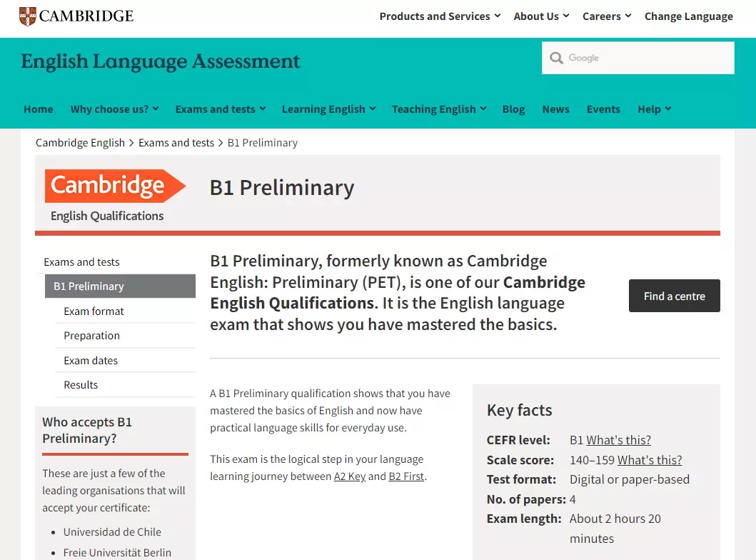This screenshot has width=756, height=560.
Task: Focus the Google search field
Action: 638,58
